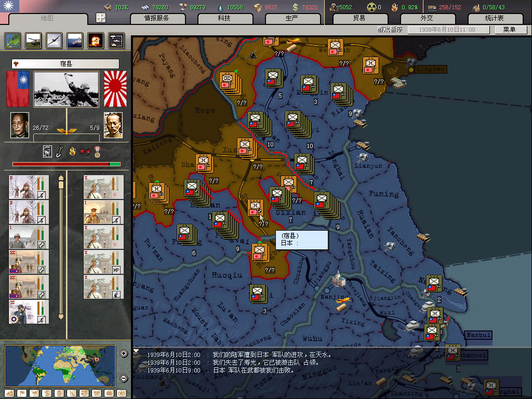532x399 pixels.
Task: Click the dissent flame icon in top bar
Action: (394, 7)
